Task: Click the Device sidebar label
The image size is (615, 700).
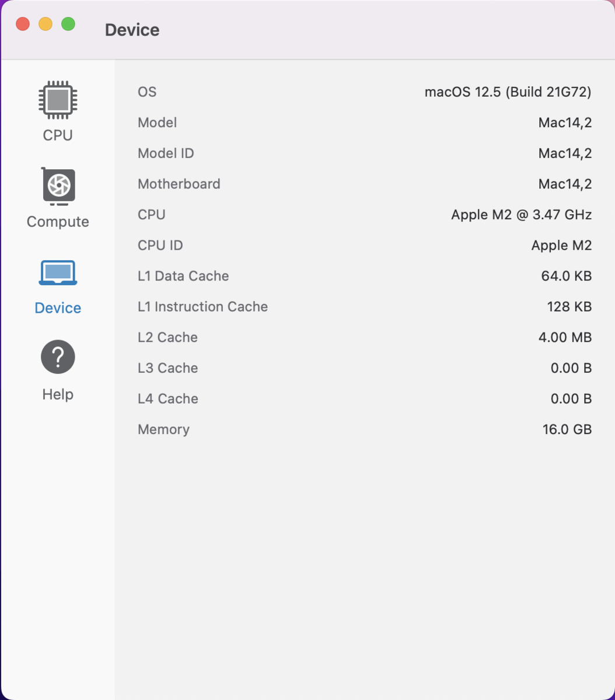Action: [58, 308]
